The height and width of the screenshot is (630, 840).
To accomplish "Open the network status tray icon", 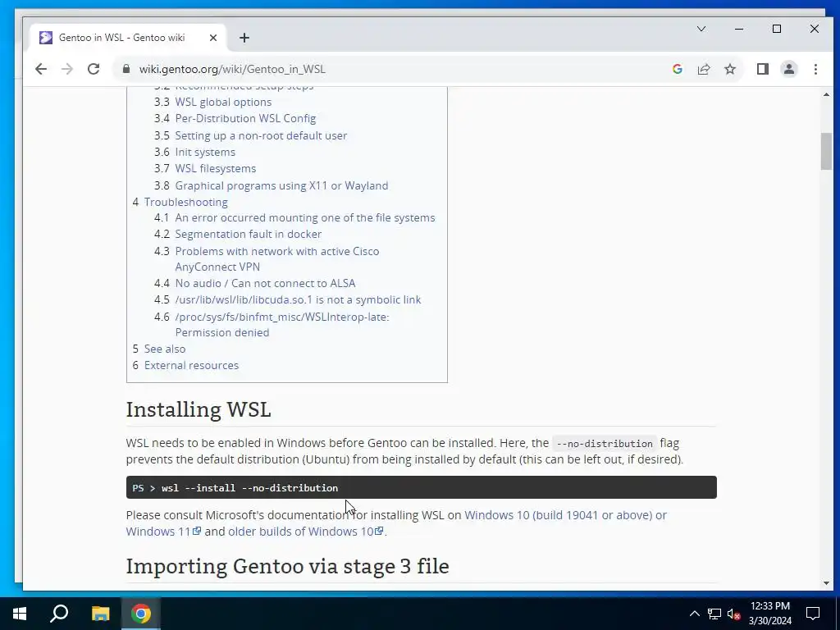I will [x=714, y=614].
